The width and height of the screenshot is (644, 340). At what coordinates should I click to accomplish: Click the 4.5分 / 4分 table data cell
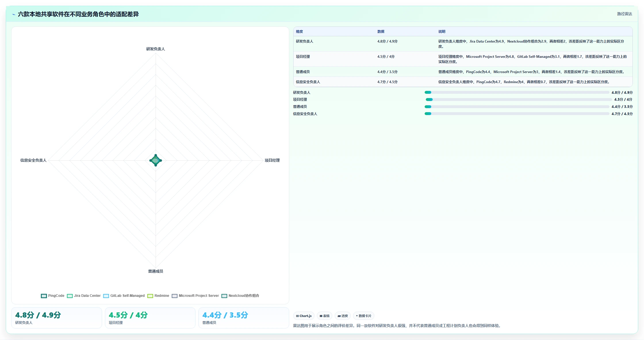[386, 57]
